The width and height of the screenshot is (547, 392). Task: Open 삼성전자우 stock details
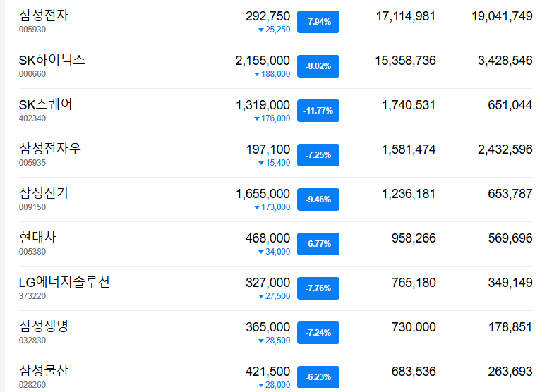coord(50,149)
